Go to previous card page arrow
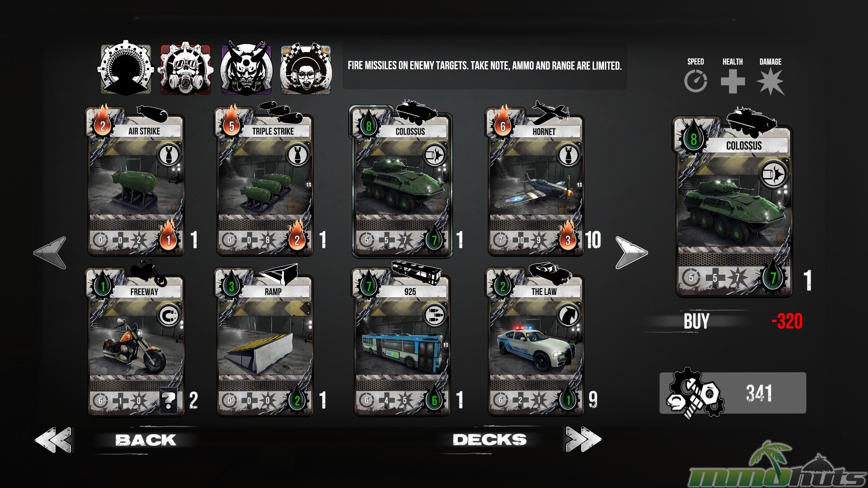 pyautogui.click(x=50, y=252)
